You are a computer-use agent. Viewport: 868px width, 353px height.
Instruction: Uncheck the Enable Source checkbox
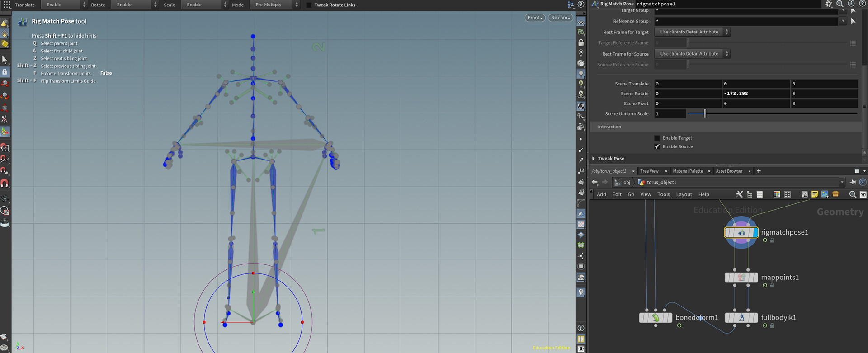[x=657, y=146]
